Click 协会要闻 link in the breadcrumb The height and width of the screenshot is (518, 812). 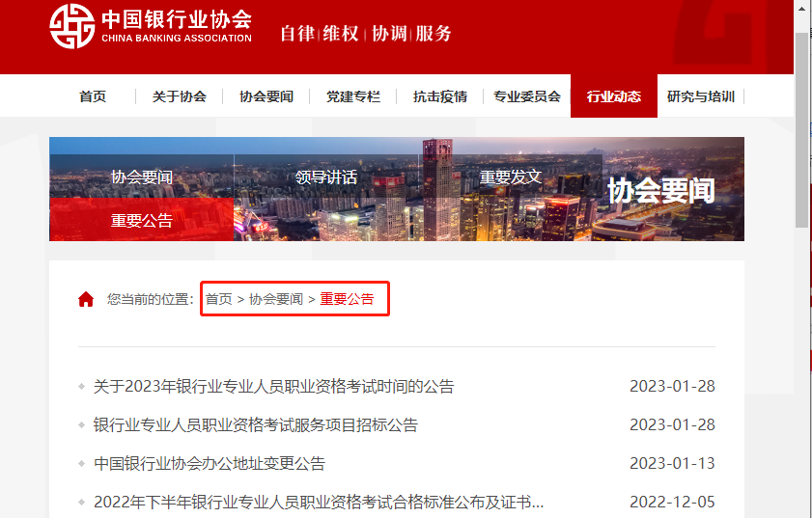(276, 299)
